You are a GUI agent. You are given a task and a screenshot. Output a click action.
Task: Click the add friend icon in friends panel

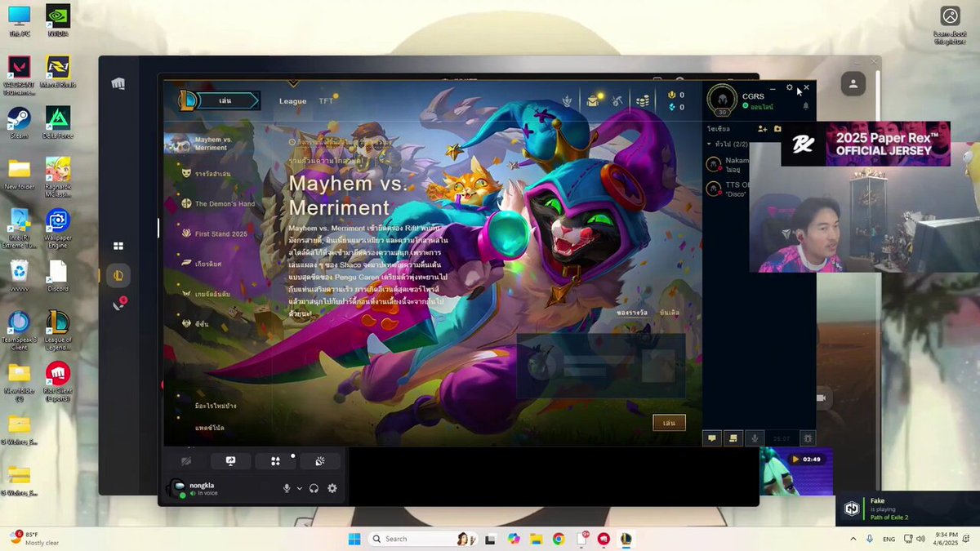coord(763,129)
